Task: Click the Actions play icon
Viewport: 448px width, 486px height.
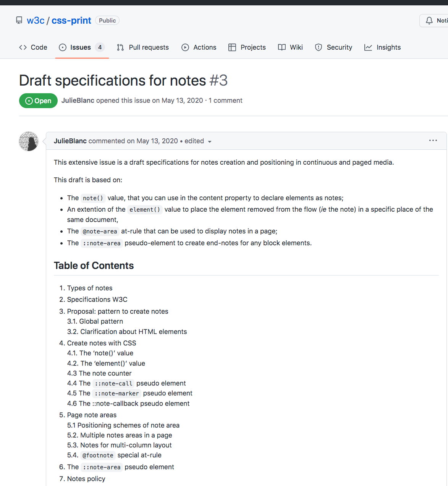Action: click(185, 47)
